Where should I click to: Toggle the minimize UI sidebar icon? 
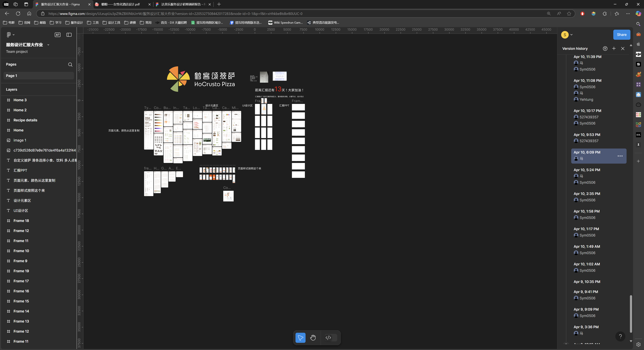tap(69, 35)
